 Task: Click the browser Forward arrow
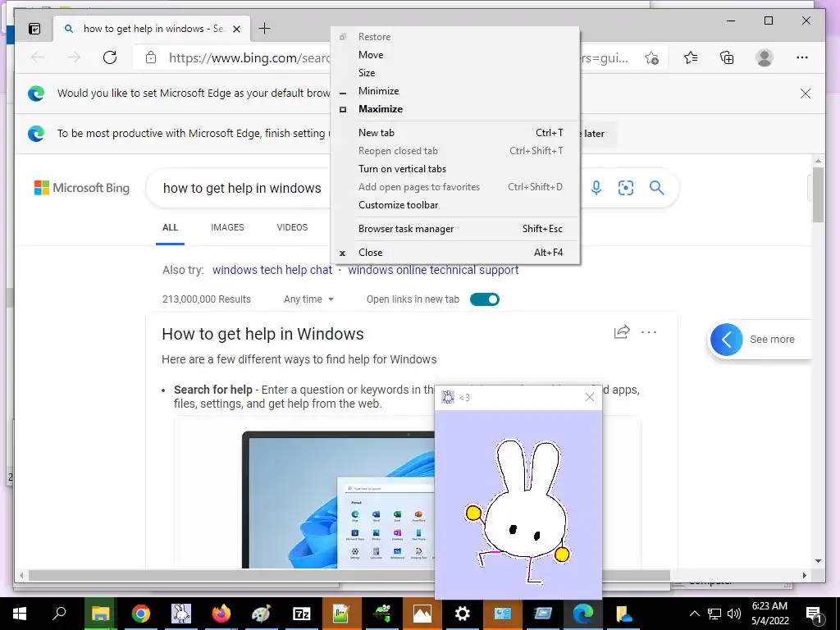coord(74,57)
